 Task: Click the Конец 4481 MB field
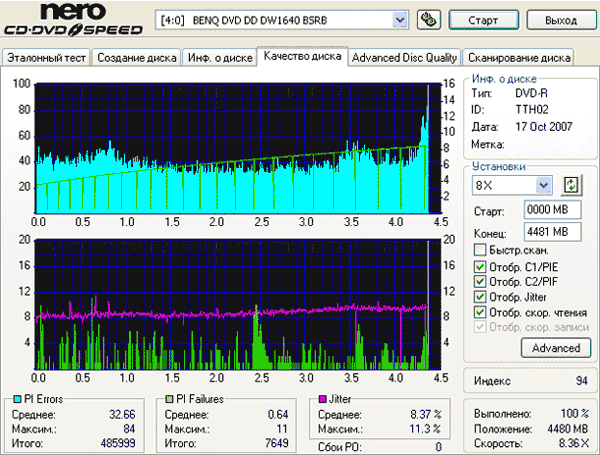[552, 232]
